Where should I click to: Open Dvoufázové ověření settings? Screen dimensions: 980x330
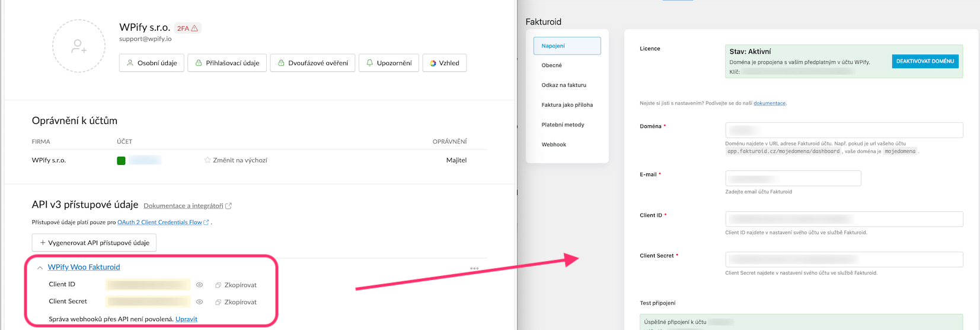312,63
